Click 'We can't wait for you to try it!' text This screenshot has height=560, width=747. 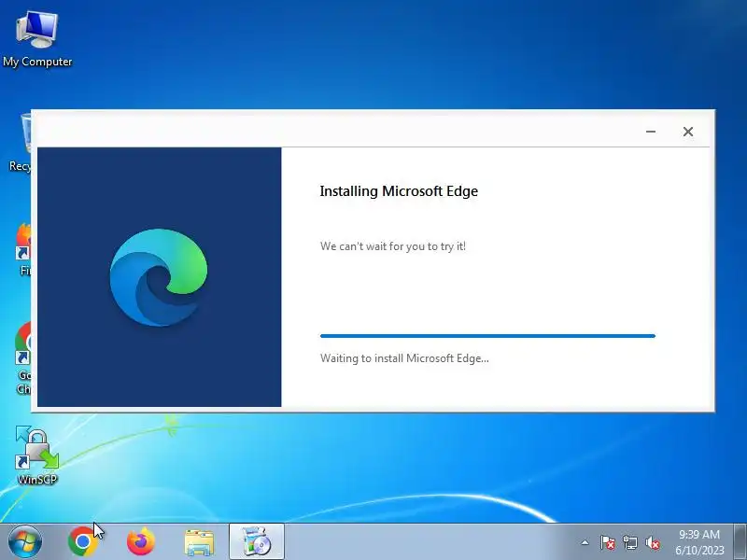coord(393,246)
